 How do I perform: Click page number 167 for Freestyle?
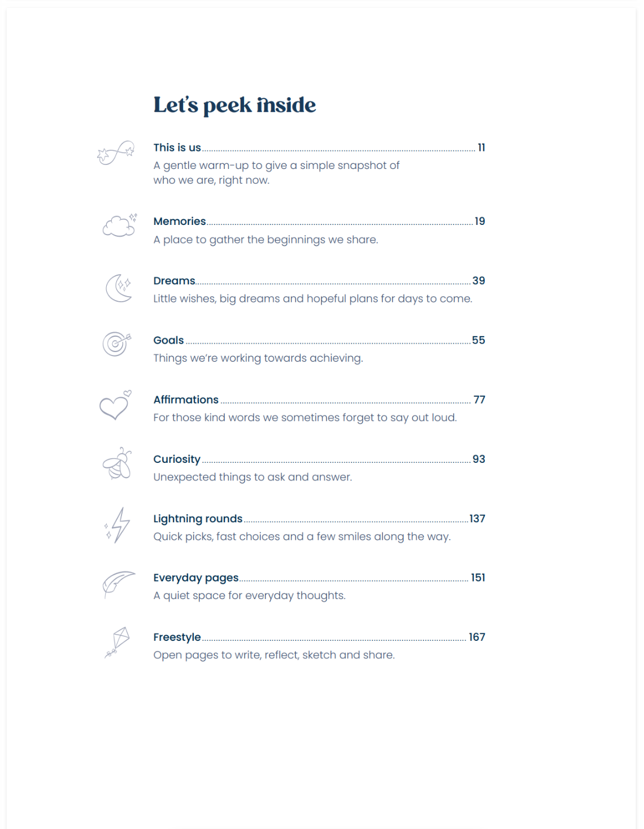point(477,637)
